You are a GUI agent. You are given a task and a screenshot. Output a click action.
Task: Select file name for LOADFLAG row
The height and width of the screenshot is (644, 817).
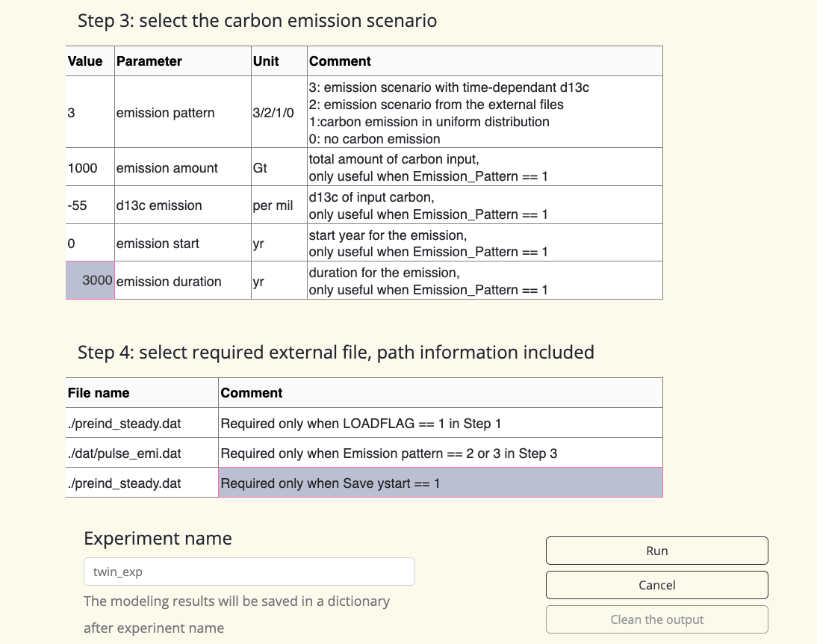(x=142, y=424)
